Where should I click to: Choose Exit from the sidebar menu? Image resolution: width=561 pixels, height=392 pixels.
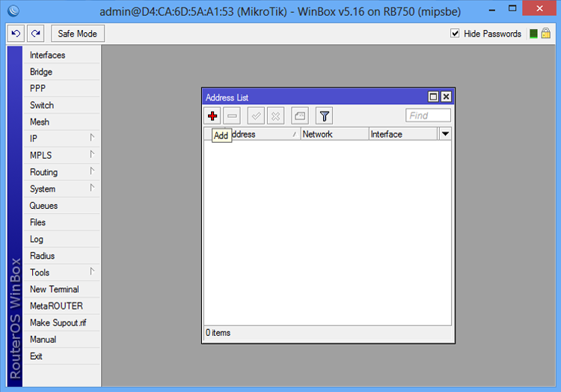click(61, 356)
